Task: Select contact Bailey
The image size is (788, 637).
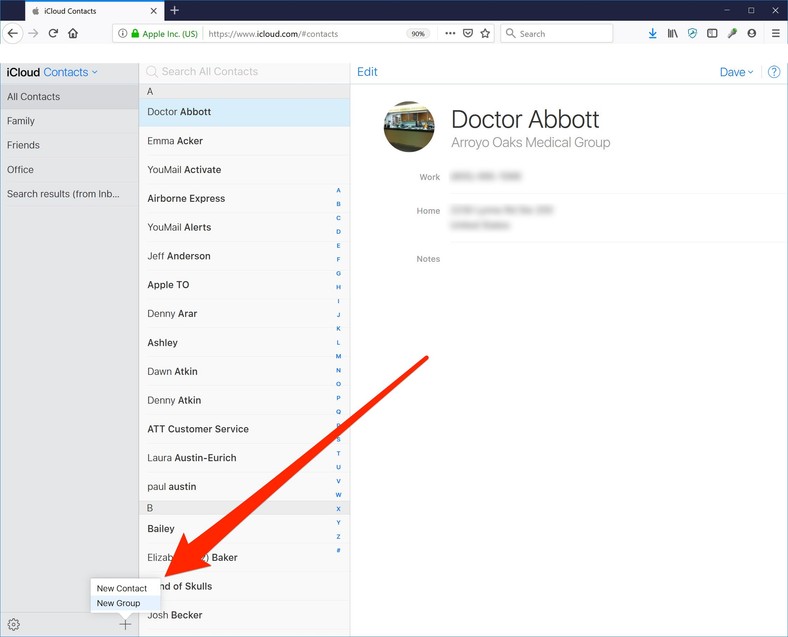Action: [x=244, y=528]
